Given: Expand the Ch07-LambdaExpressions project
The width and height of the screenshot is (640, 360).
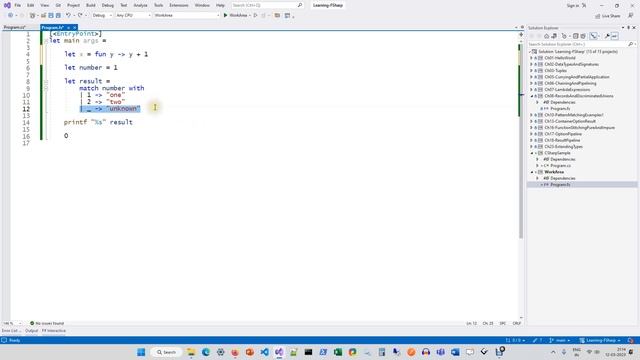Looking at the screenshot, I should [x=531, y=89].
